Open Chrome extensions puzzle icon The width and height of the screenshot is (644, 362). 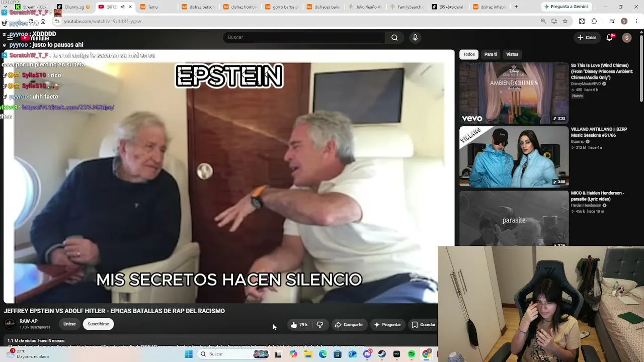click(594, 21)
